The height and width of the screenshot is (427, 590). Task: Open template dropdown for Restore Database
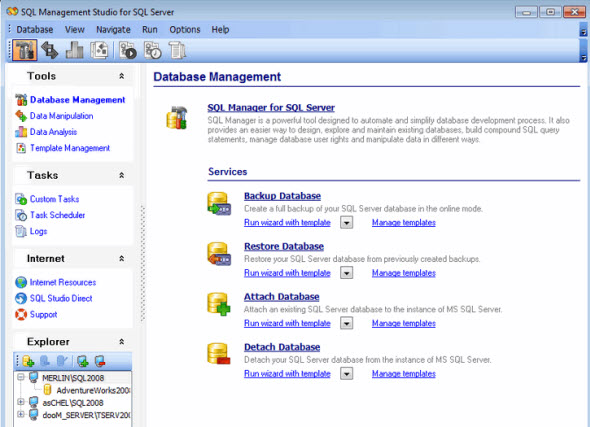point(347,273)
